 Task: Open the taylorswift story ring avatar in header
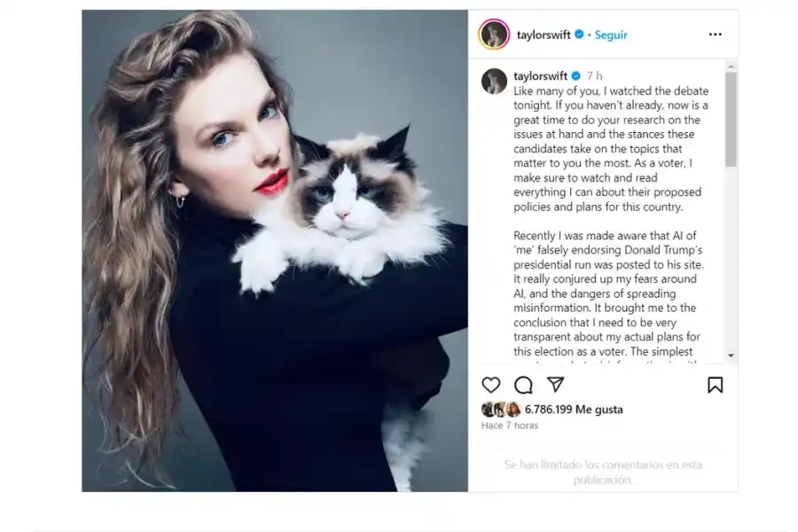pos(494,34)
